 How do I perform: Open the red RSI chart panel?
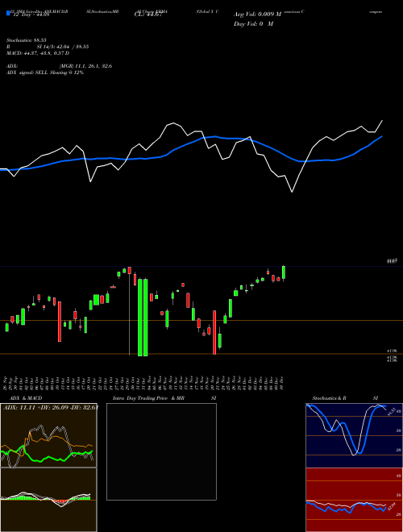click(x=354, y=500)
